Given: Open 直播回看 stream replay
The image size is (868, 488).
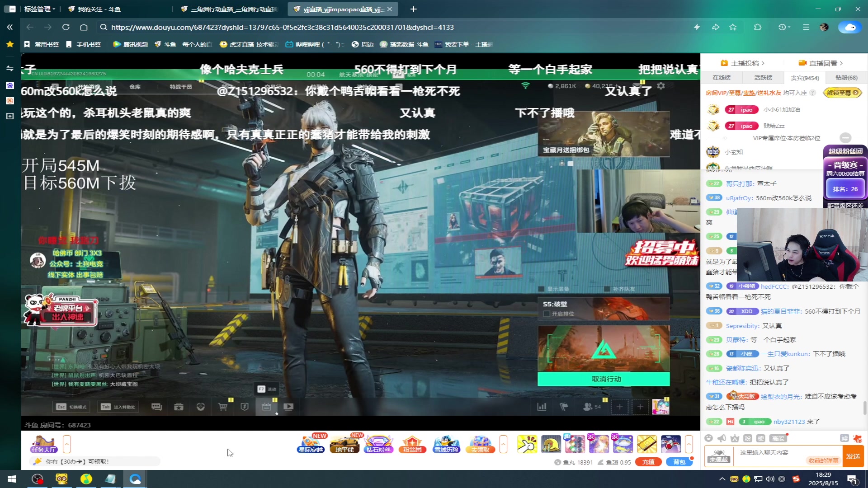Looking at the screenshot, I should [821, 63].
